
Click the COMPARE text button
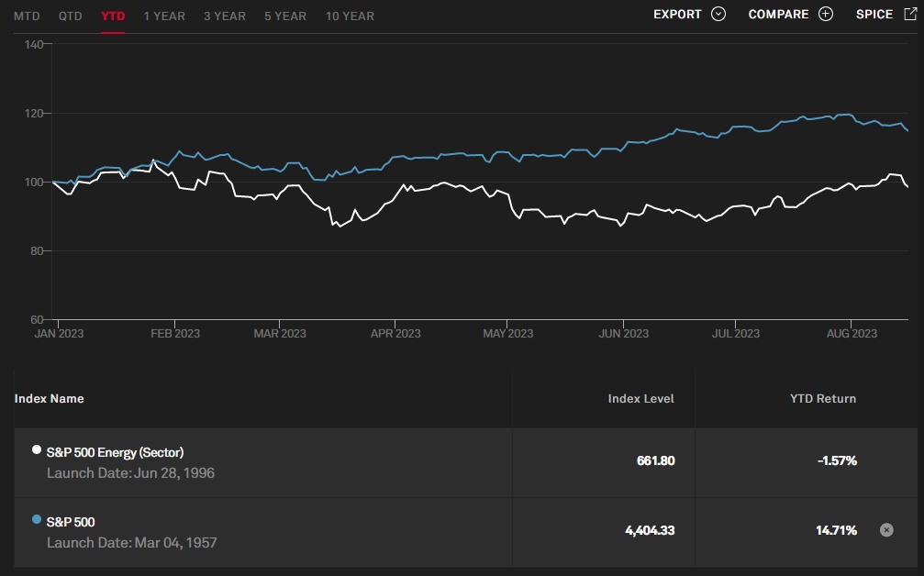[778, 15]
